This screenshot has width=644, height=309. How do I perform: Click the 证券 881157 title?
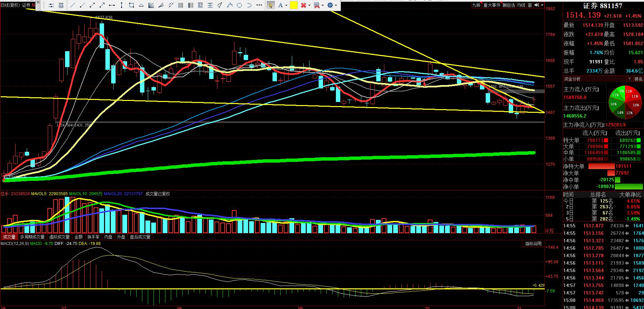603,6
